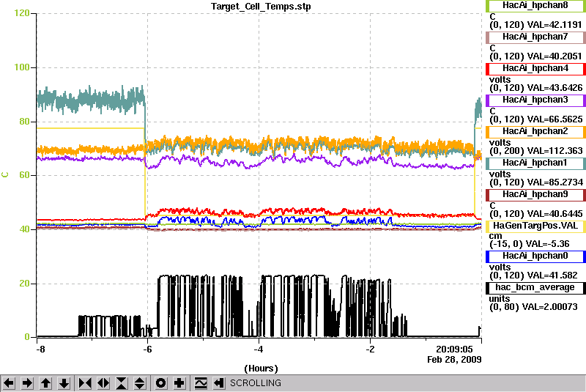The height and width of the screenshot is (392, 586).
Task: Click the value text VAL=43.6426
Action: click(555, 88)
